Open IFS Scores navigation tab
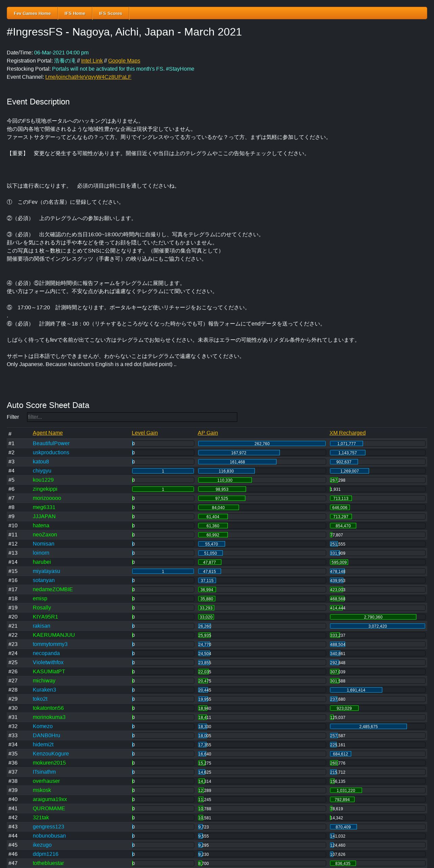The image size is (434, 868). click(110, 13)
